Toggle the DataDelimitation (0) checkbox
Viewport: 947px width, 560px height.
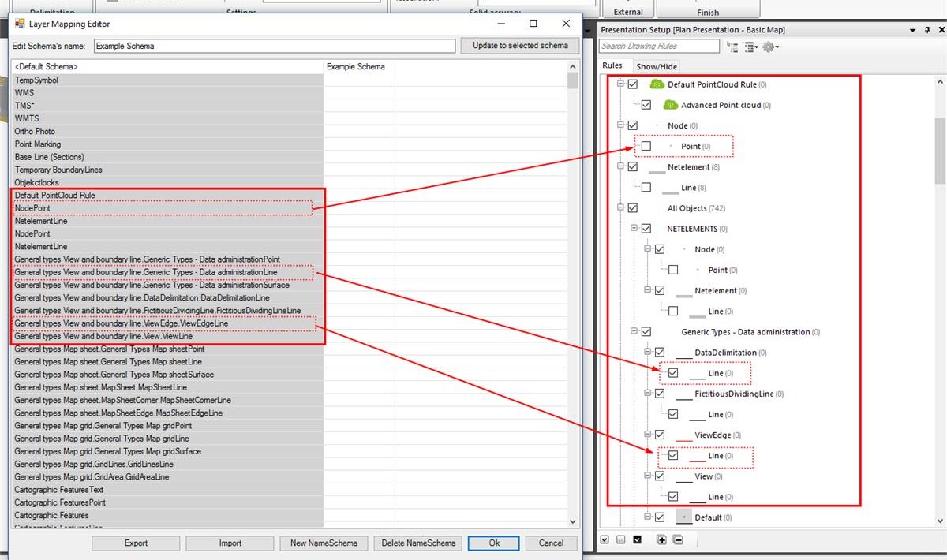coord(660,353)
